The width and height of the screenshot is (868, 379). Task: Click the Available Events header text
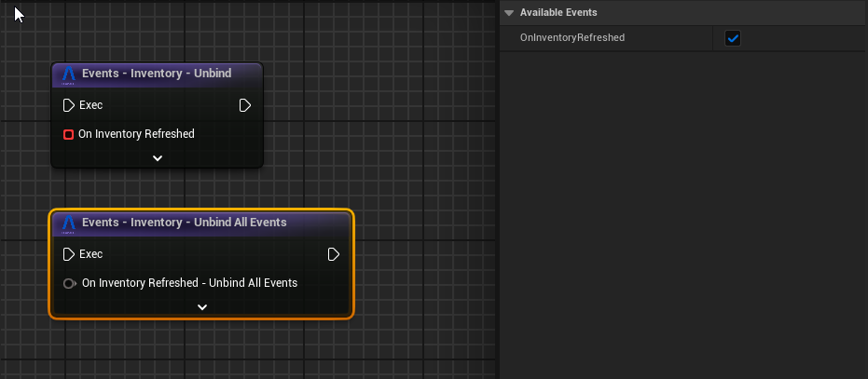(x=558, y=13)
